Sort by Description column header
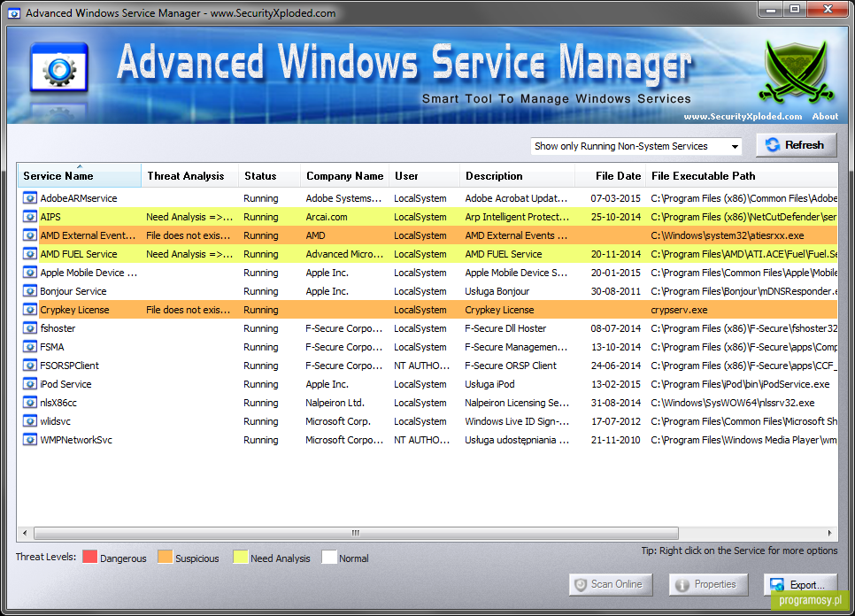This screenshot has width=855, height=616. (x=518, y=175)
